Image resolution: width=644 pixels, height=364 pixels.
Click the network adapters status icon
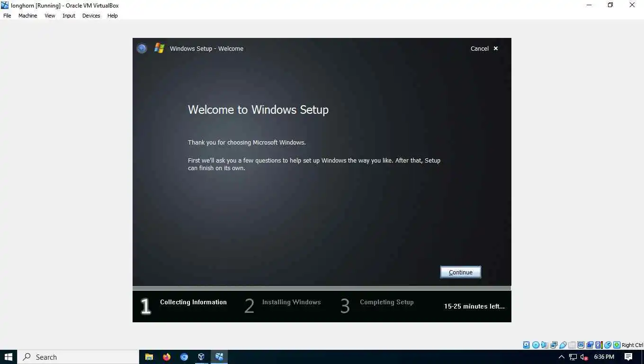(554, 345)
